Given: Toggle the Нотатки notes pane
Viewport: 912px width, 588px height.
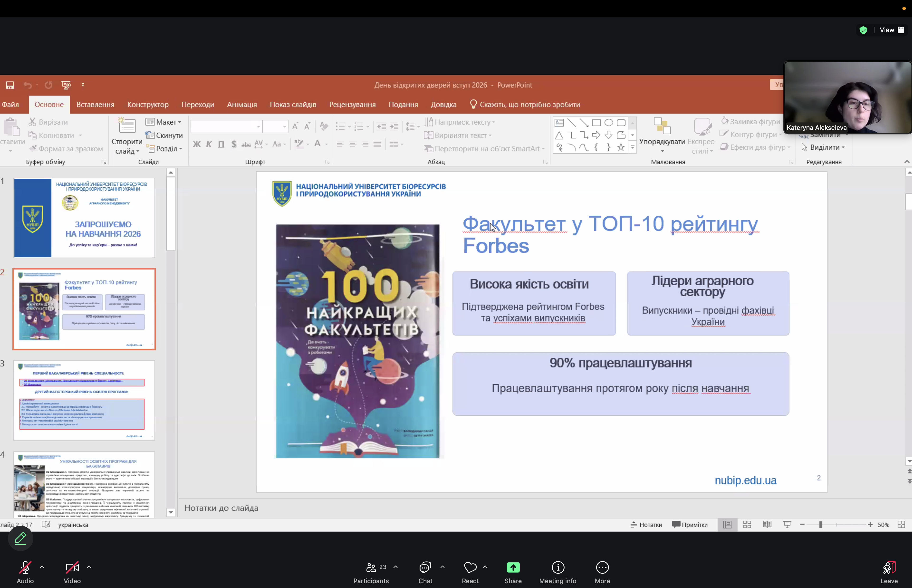Looking at the screenshot, I should click(646, 525).
